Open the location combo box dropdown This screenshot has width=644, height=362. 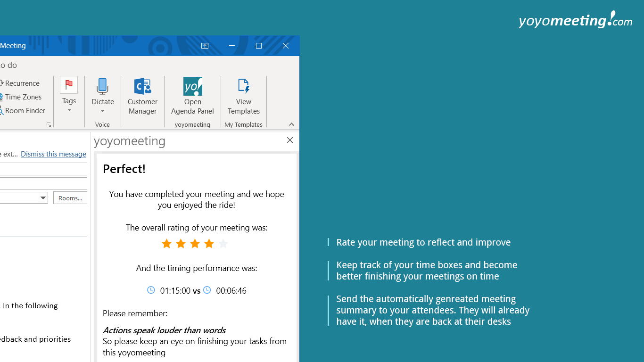tap(43, 198)
